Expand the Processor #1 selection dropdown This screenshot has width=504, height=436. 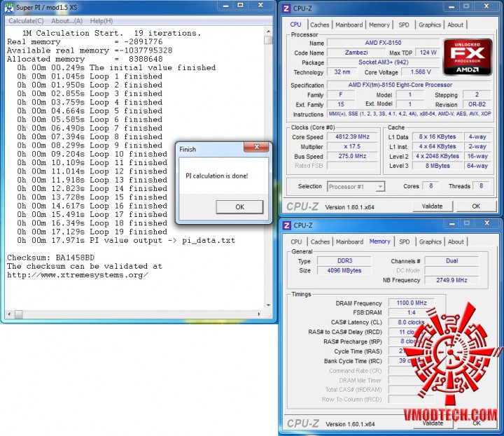tap(380, 186)
